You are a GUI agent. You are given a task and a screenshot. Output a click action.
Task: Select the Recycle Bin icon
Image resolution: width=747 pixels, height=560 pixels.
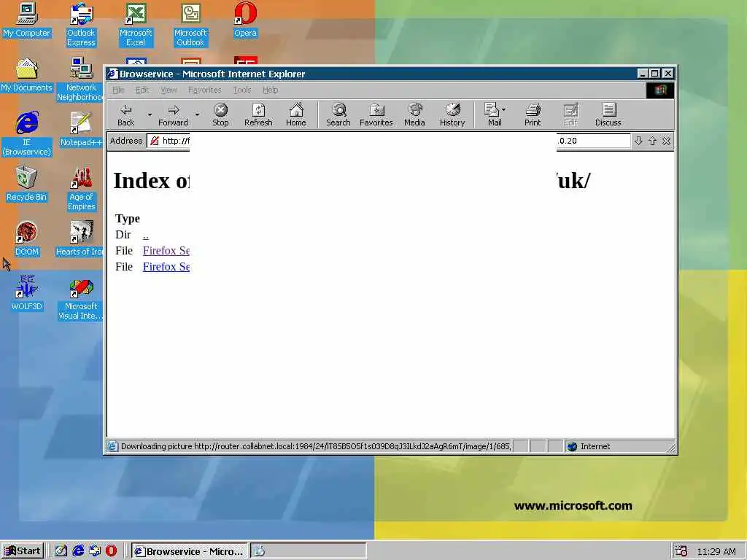pos(26,184)
